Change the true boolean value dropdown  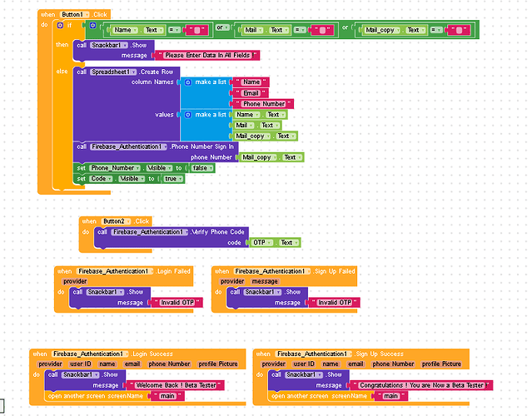coord(173,179)
